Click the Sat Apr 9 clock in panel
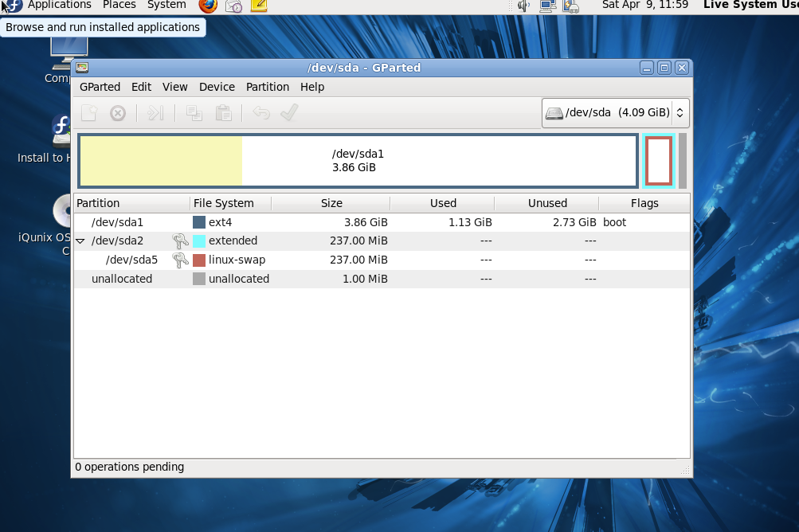Image resolution: width=799 pixels, height=532 pixels. (645, 5)
